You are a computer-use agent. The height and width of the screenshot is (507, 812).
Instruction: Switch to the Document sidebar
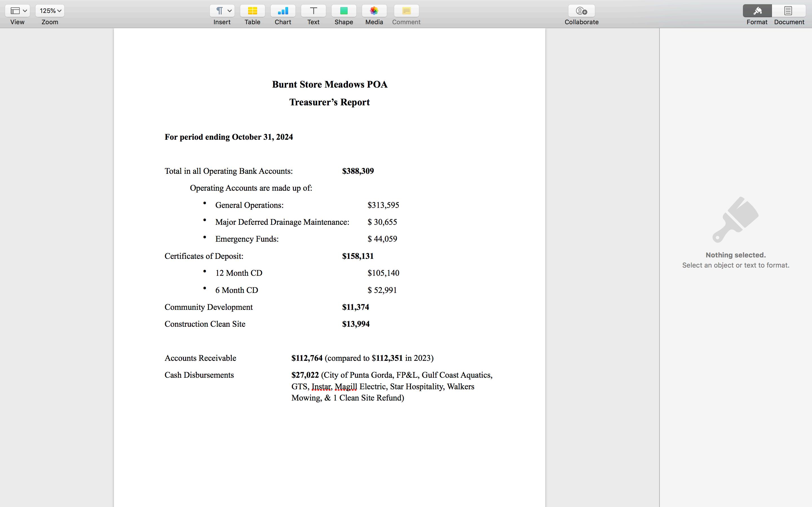tap(789, 11)
